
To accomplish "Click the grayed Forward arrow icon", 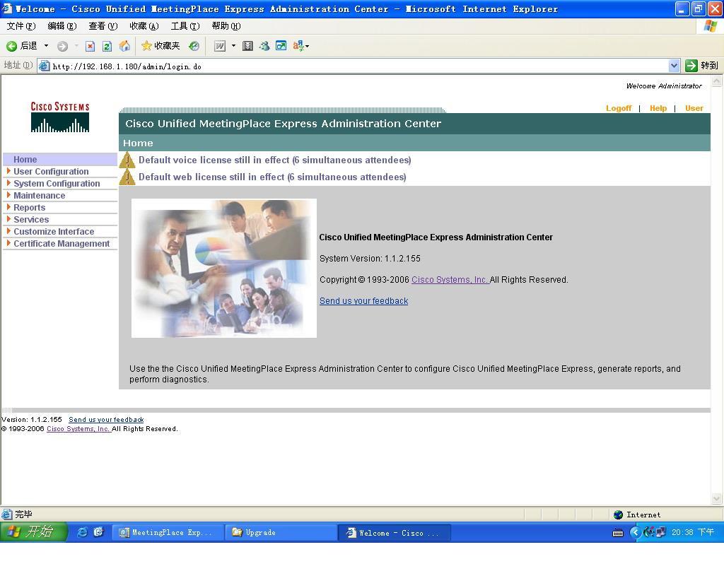I will pos(62,46).
